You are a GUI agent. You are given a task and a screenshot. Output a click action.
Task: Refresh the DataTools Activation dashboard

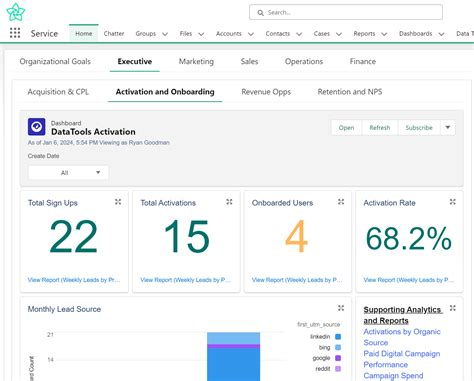tap(380, 127)
